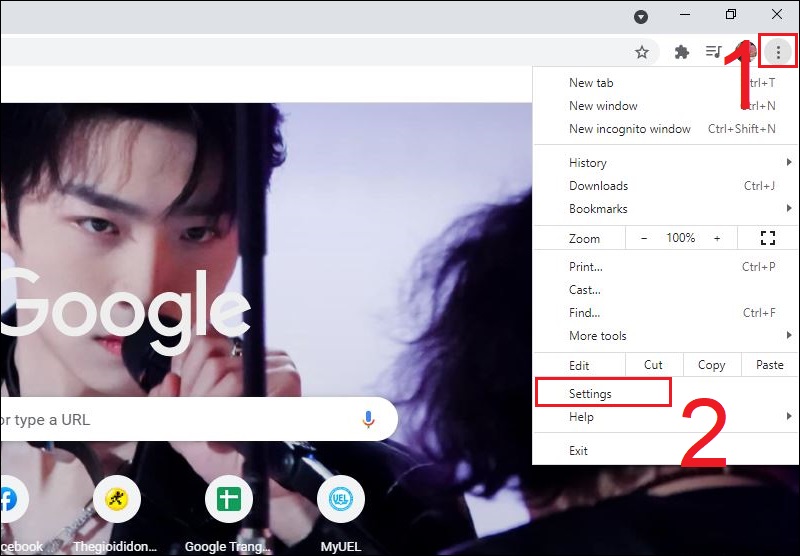Open the Extensions puzzle piece icon

pyautogui.click(x=682, y=52)
